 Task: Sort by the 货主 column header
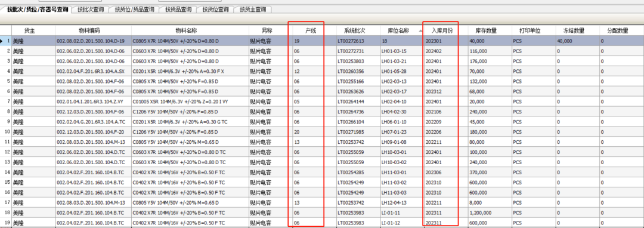coord(30,30)
